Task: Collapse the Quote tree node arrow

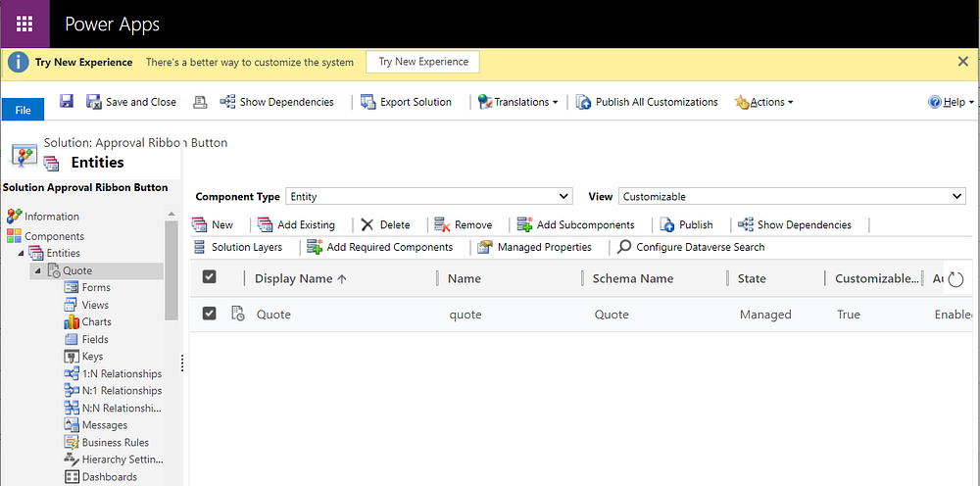Action: [37, 270]
